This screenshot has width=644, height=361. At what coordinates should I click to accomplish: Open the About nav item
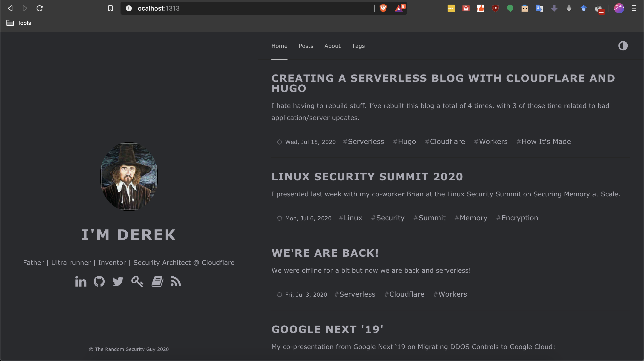(x=332, y=46)
